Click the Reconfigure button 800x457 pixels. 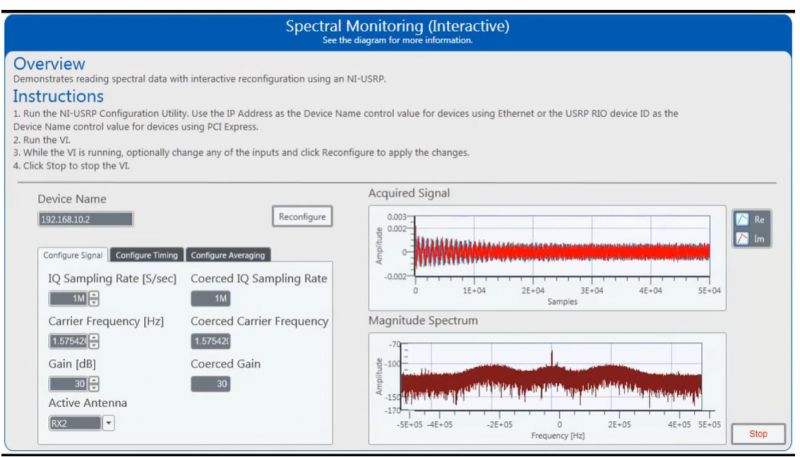(x=302, y=217)
